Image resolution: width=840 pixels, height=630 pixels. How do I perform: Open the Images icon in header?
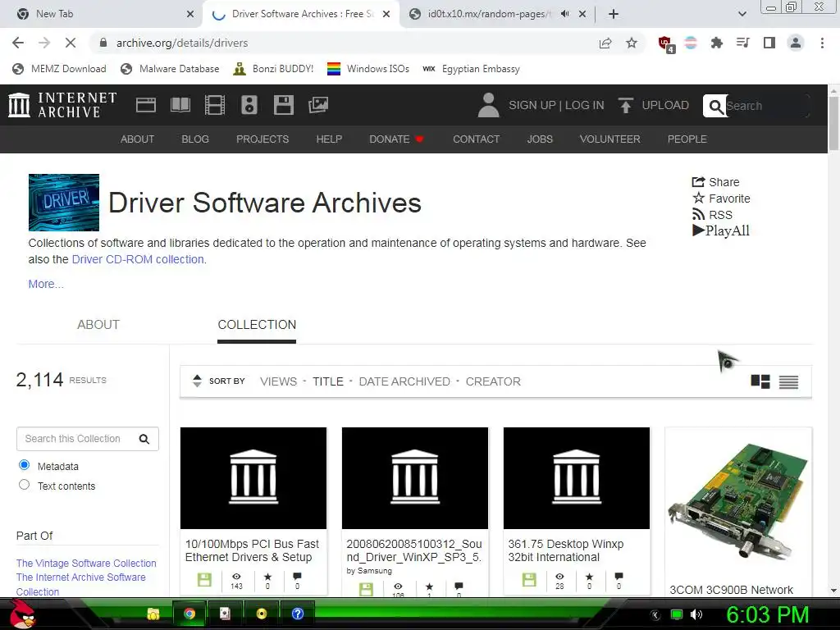click(x=318, y=105)
